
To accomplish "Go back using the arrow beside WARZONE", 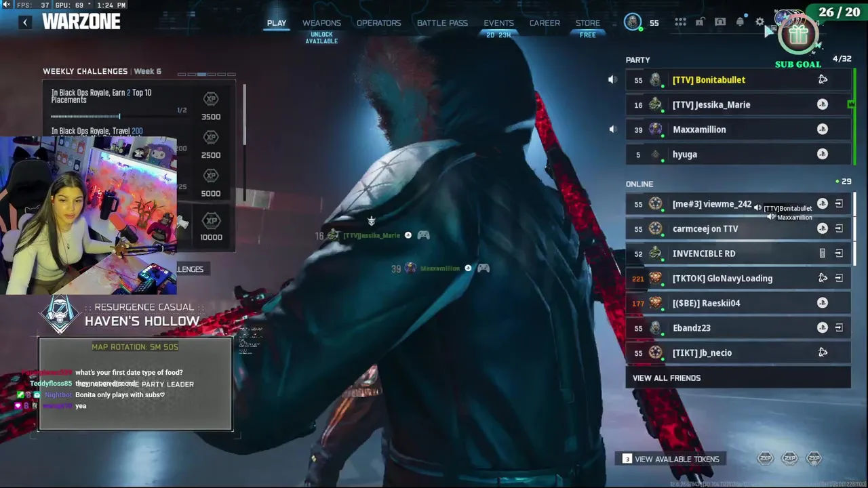I will click(25, 22).
